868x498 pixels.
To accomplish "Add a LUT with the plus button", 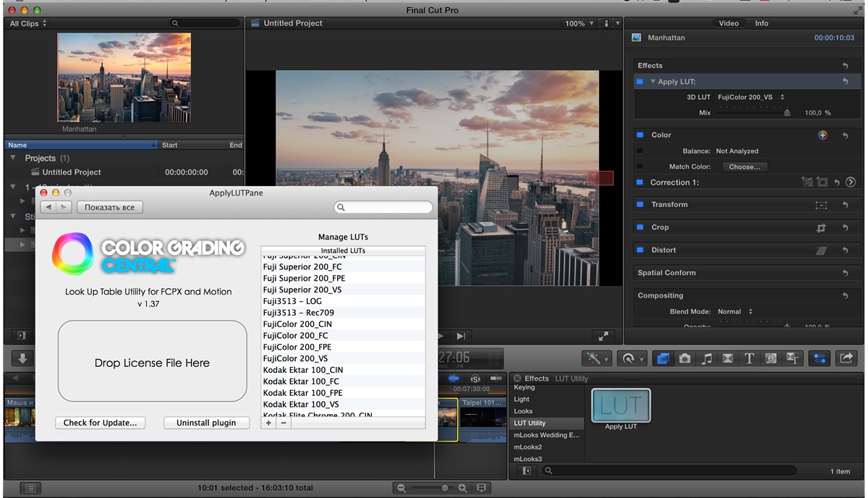I will point(268,423).
